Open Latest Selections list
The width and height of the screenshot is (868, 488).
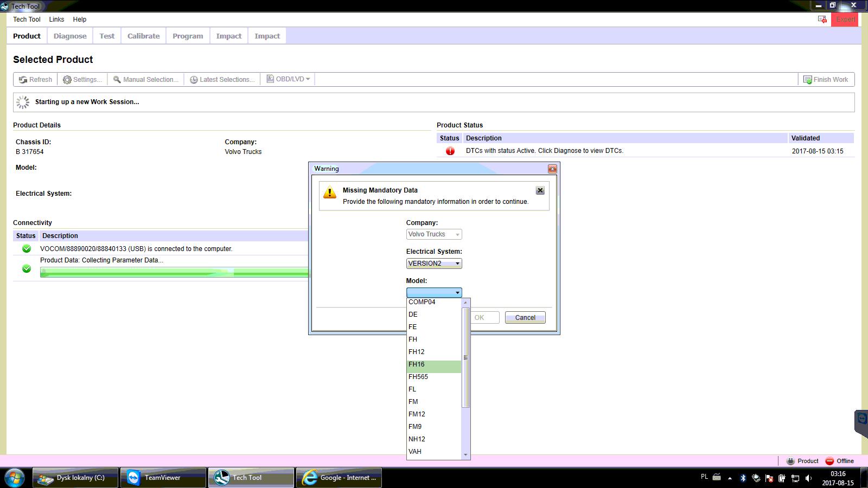222,79
